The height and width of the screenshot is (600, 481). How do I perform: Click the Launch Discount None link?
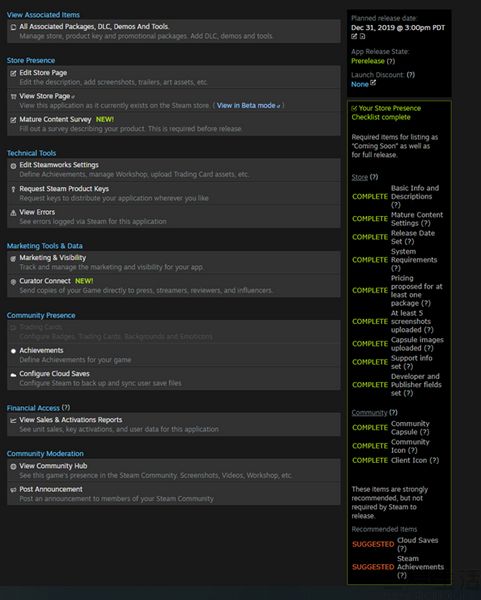(360, 84)
